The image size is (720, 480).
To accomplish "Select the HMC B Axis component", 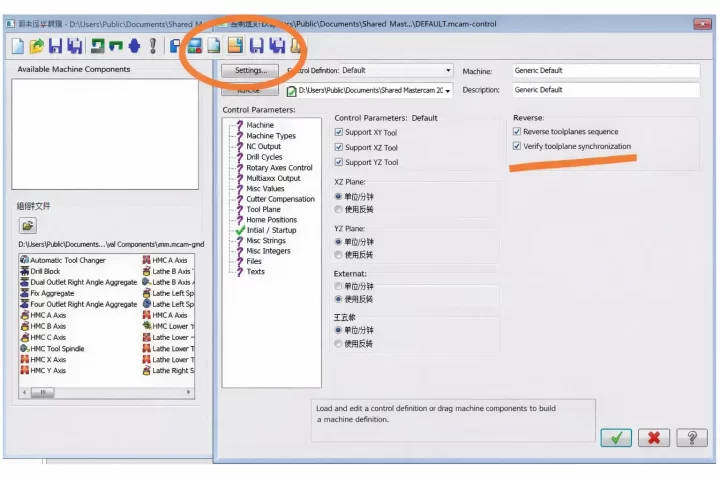I will 43,326.
